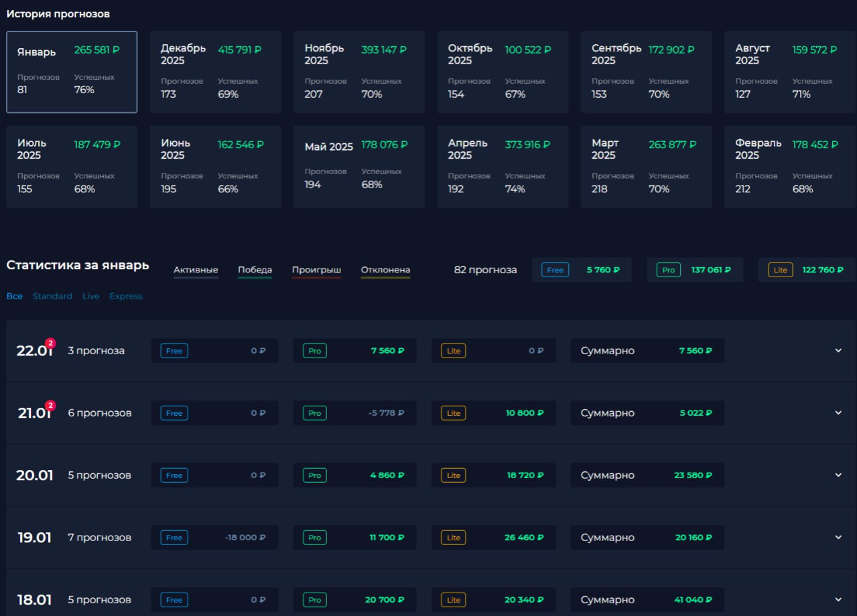Click the Pro badge in 22.01 row
Screen dimensions: 857x616
click(x=314, y=351)
